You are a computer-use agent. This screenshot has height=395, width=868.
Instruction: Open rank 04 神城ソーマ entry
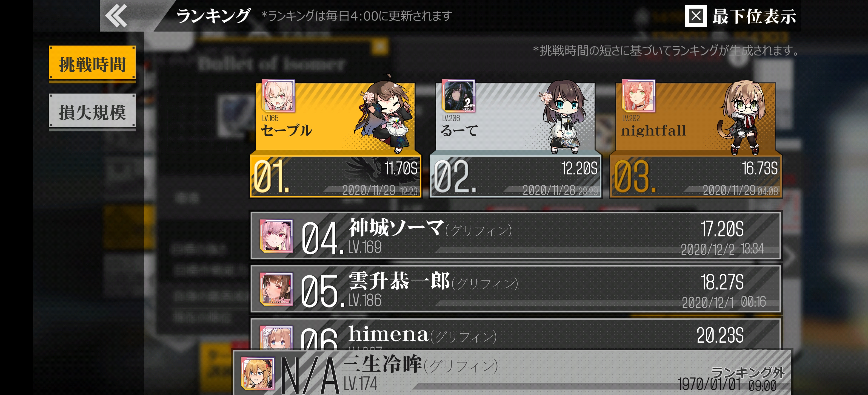click(516, 236)
